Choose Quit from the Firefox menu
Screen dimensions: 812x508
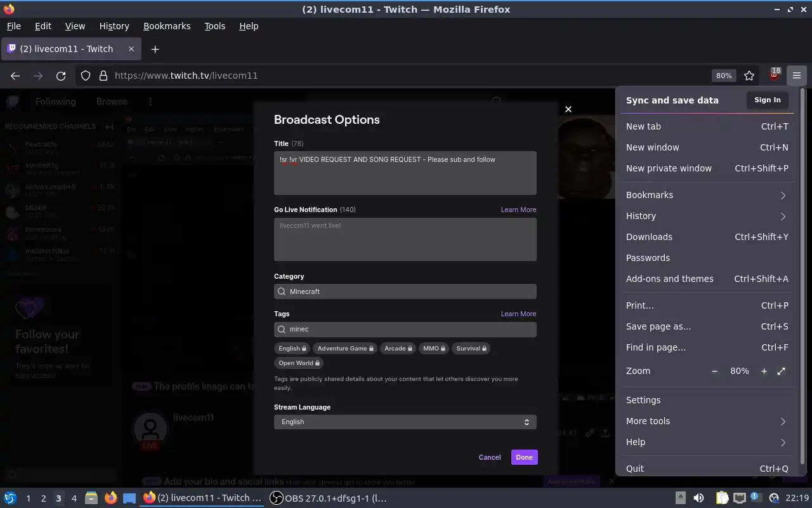[708, 469]
